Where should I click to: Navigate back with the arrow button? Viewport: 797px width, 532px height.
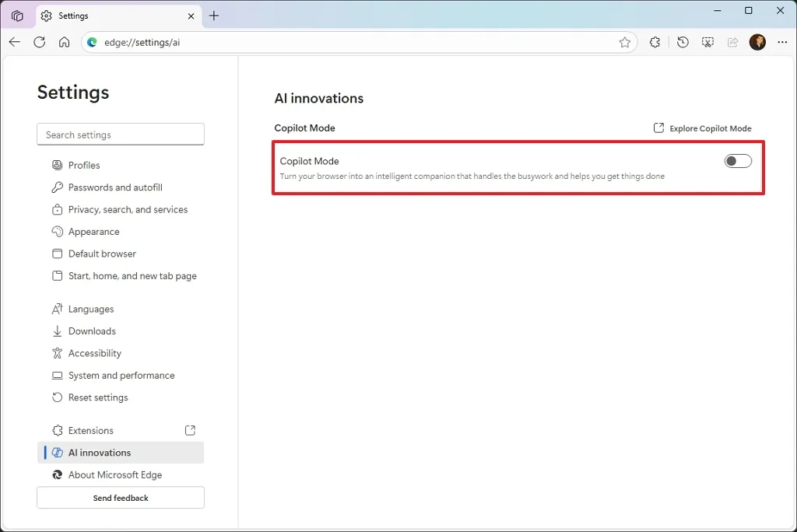coord(14,42)
